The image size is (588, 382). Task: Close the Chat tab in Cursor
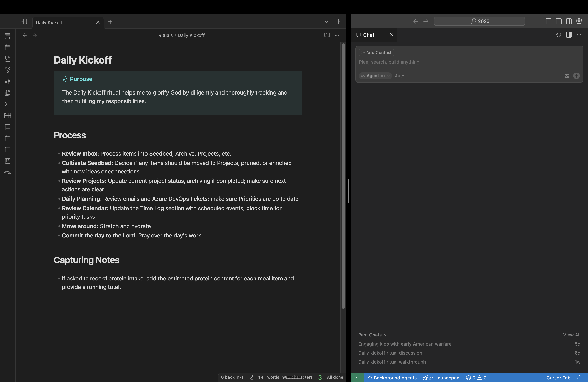[392, 35]
